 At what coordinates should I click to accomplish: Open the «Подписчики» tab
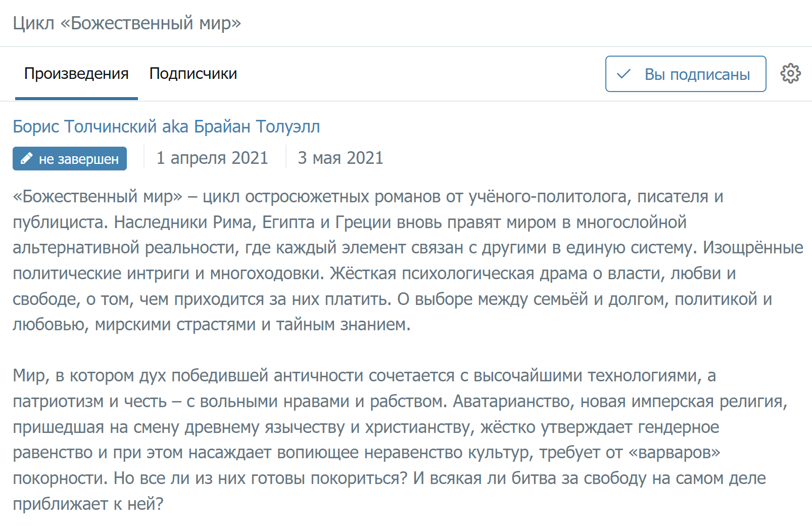pyautogui.click(x=193, y=74)
